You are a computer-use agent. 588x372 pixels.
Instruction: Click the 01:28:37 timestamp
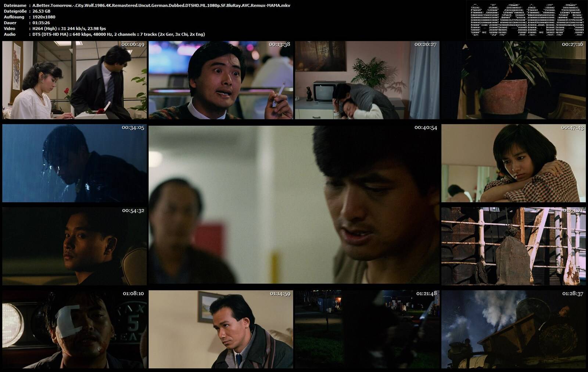point(573,294)
